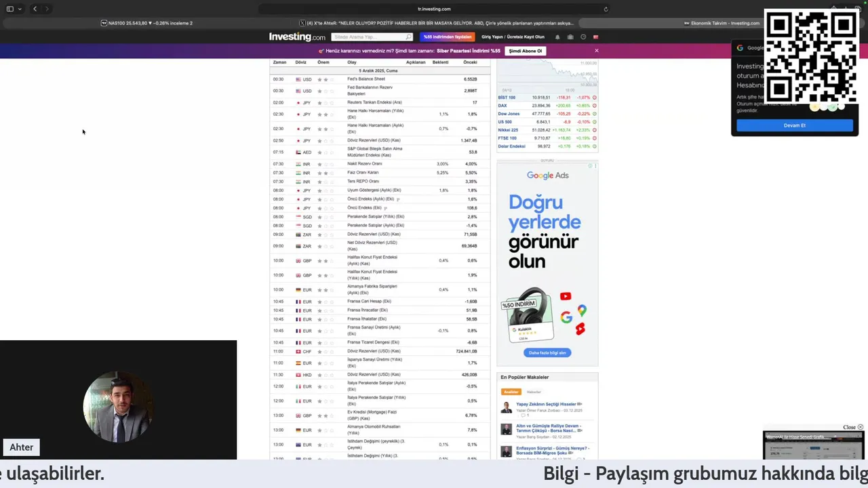The image size is (868, 488).
Task: Select the Analizler tab in popular articles
Action: 511,392
